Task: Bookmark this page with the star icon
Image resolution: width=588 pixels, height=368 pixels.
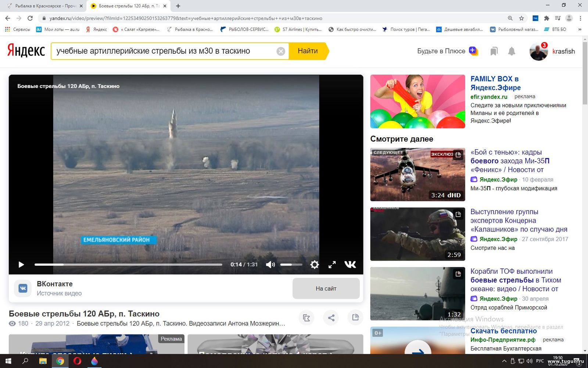Action: coord(521,18)
